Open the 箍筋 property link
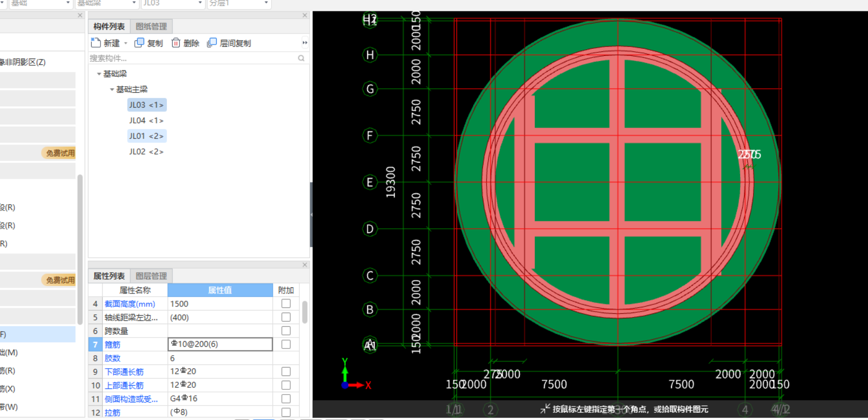This screenshot has width=868, height=420. 112,344
